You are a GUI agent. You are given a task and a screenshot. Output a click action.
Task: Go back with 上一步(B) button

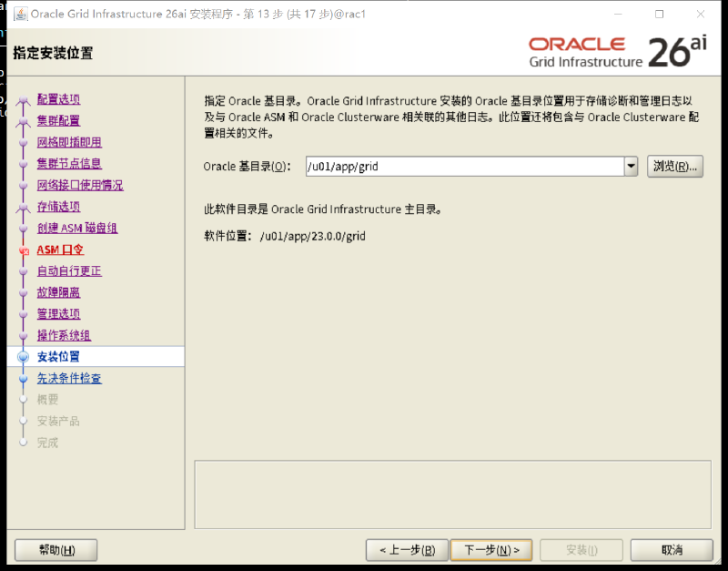(x=407, y=550)
